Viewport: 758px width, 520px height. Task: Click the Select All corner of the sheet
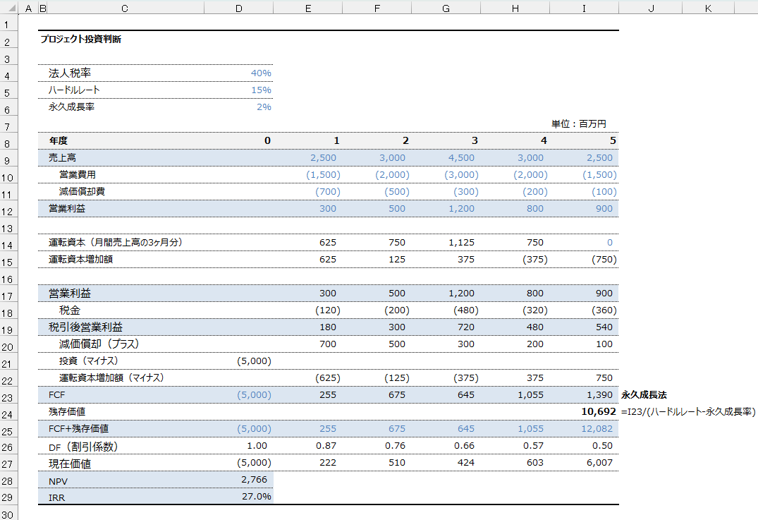(9, 9)
